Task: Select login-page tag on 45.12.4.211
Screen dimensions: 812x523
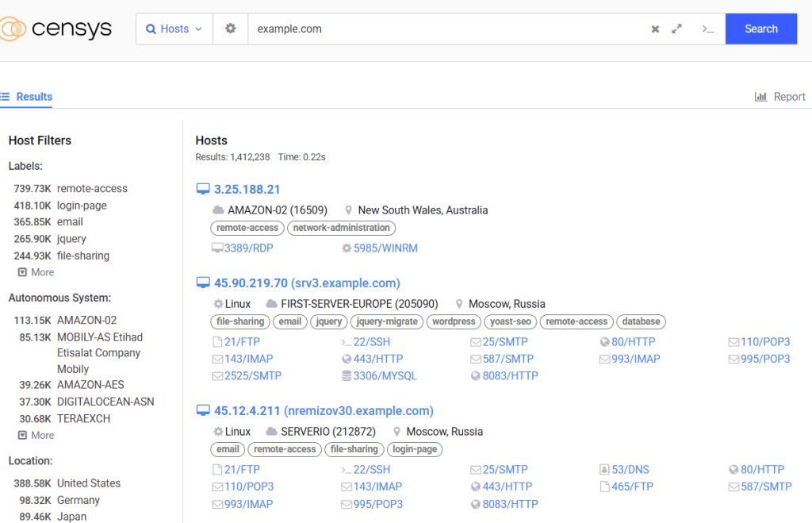Action: (x=415, y=449)
